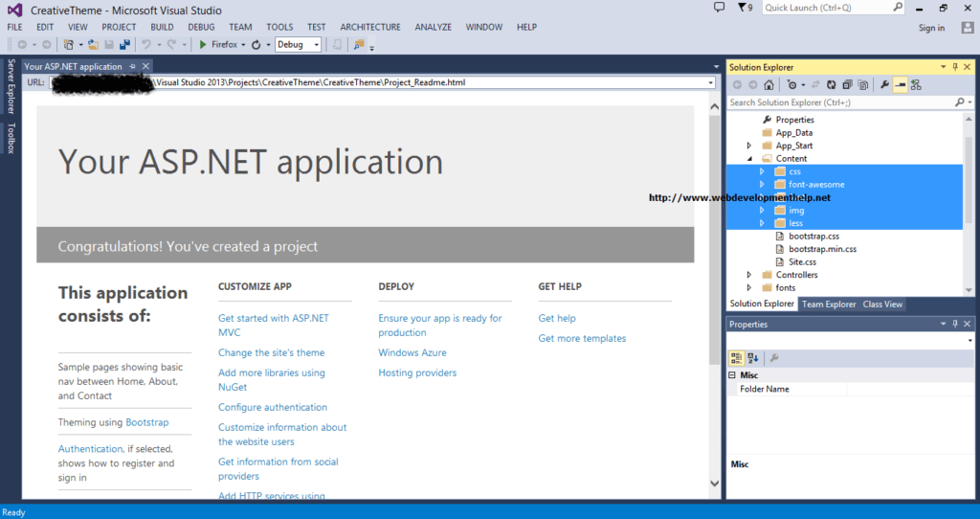Open the URL address bar dropdown
980x519 pixels.
[711, 82]
